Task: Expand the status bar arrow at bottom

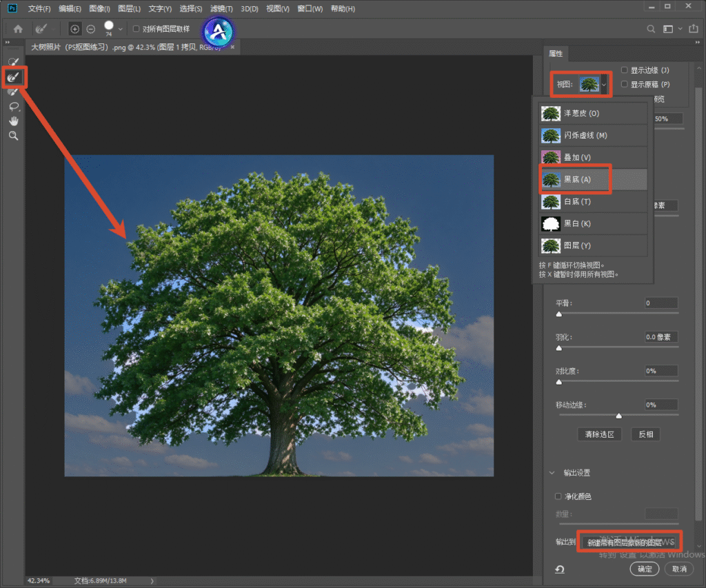Action: [152, 581]
